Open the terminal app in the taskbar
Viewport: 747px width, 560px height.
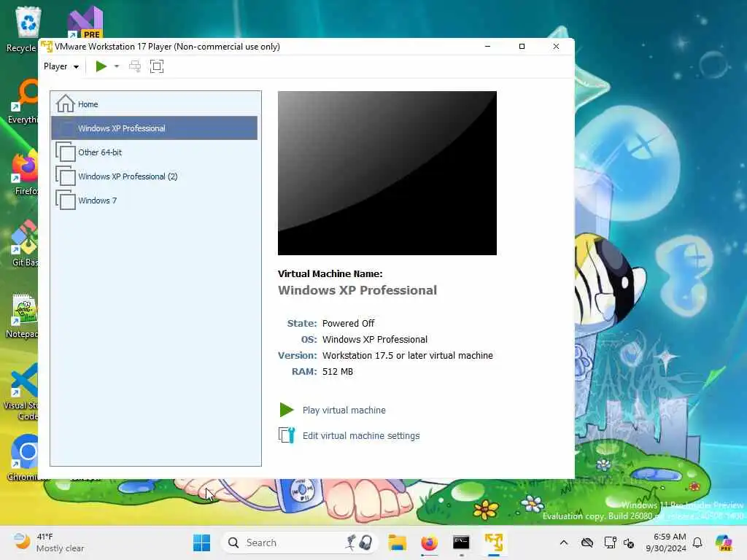point(461,542)
